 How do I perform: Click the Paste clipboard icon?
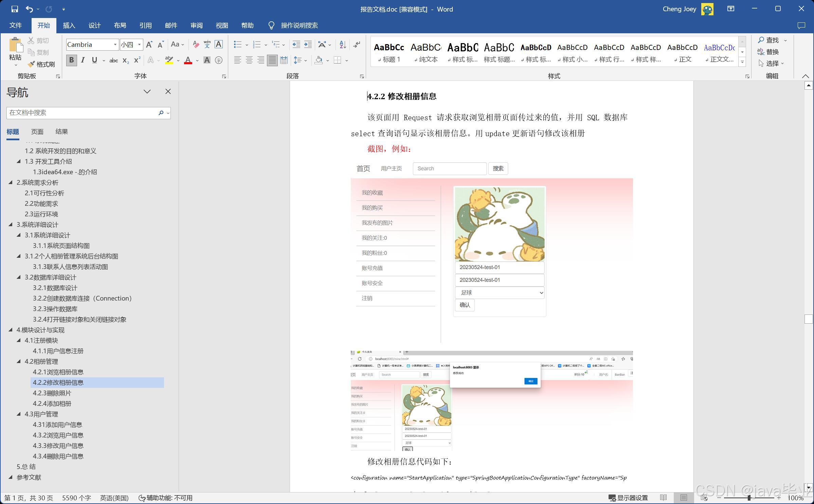tap(15, 45)
